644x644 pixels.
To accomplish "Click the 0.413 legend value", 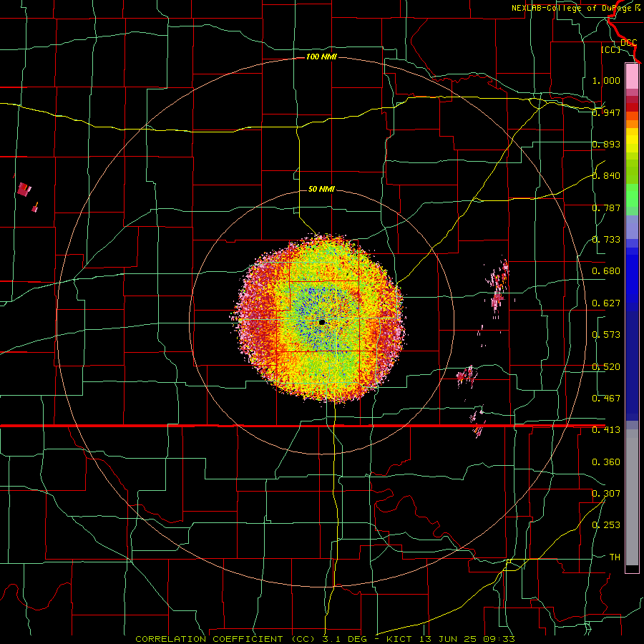I will 606,430.
